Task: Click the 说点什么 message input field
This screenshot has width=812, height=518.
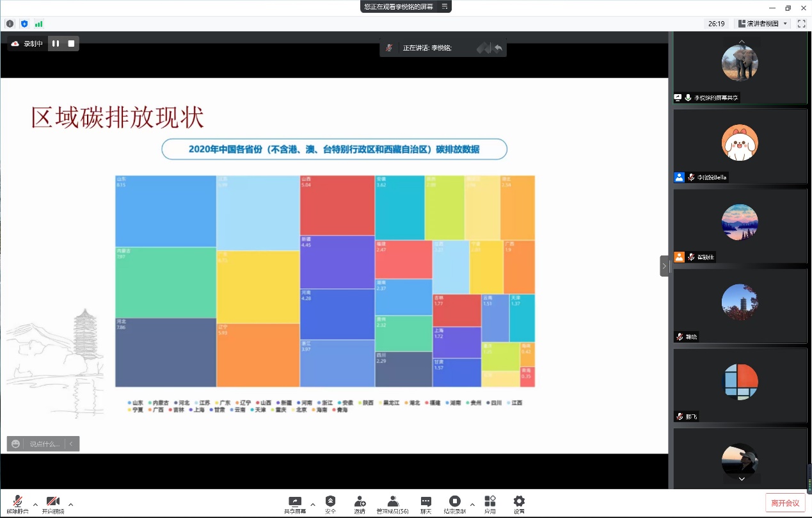Action: (x=45, y=444)
